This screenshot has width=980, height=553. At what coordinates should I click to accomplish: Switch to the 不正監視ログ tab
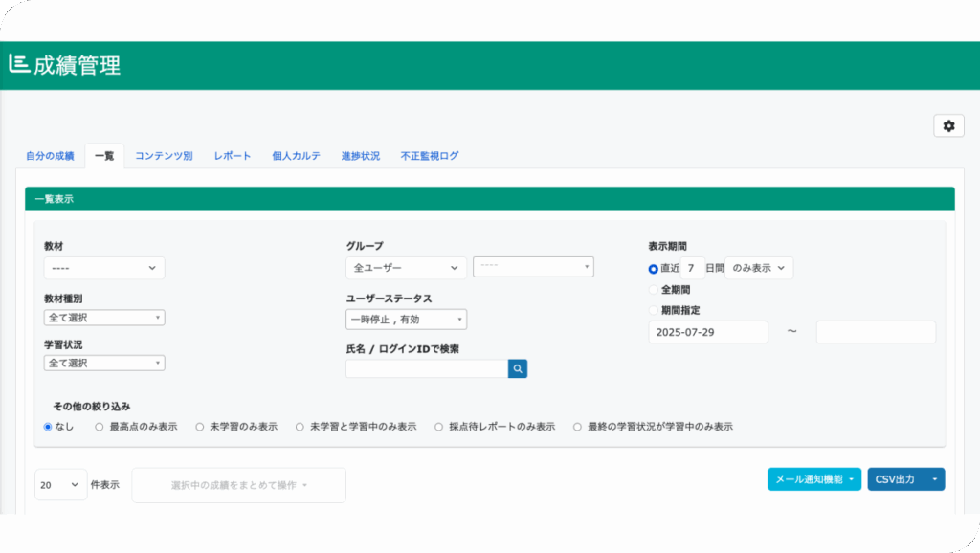(x=427, y=155)
